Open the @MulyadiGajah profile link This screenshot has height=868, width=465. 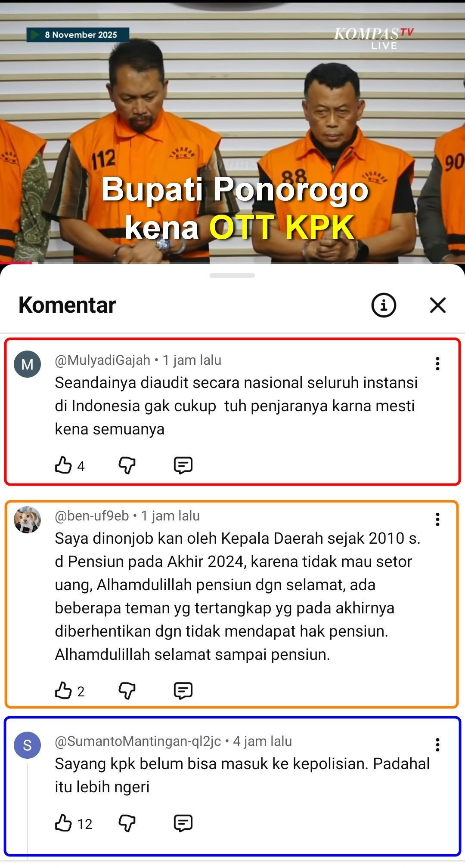pyautogui.click(x=102, y=360)
